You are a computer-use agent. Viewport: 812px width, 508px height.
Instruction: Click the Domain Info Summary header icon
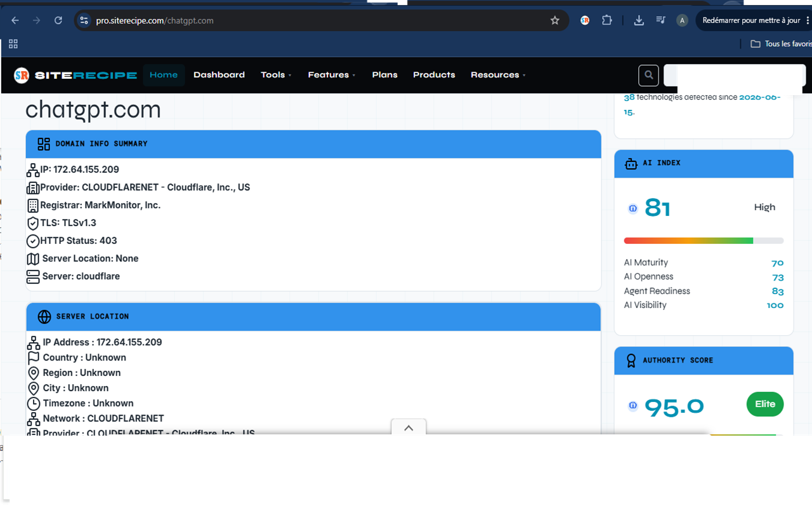tap(44, 144)
